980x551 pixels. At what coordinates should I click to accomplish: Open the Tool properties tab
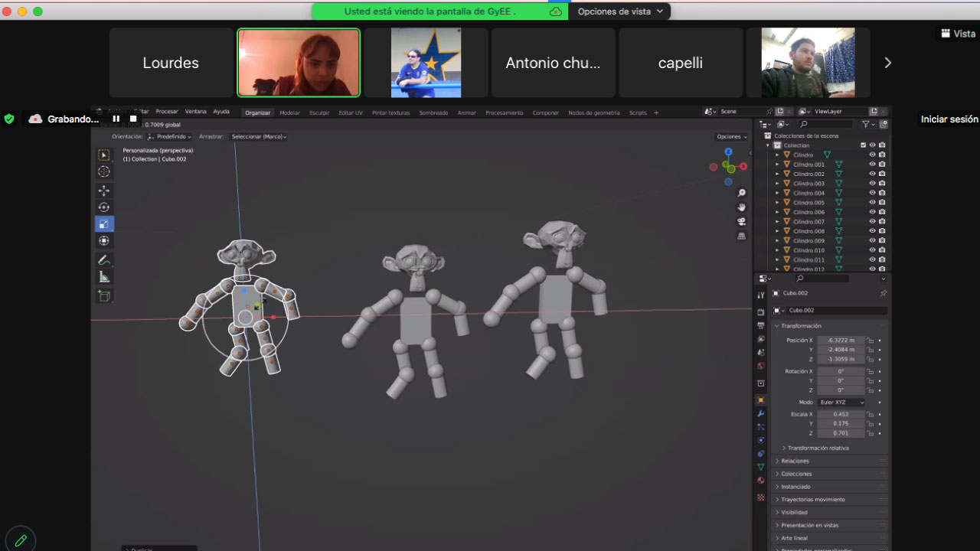coord(760,295)
